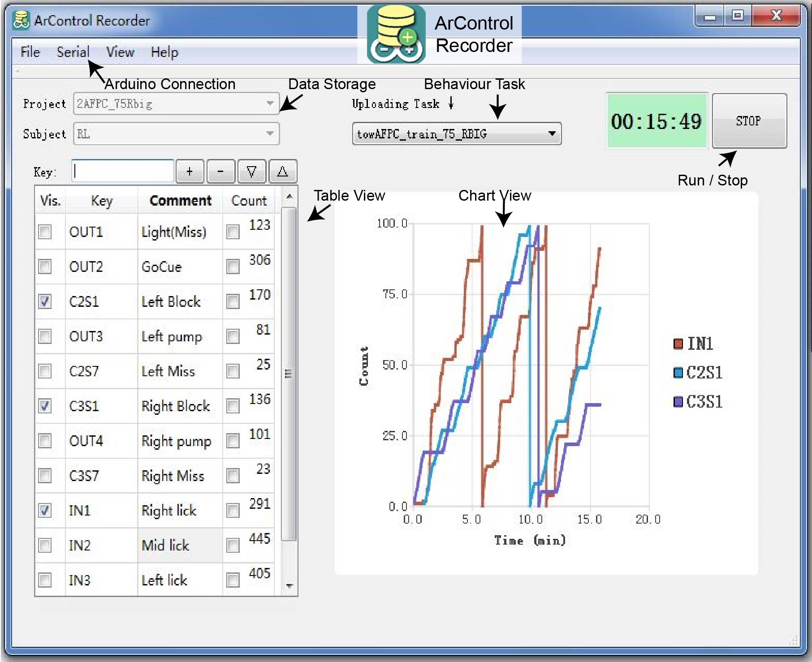Click the STOP button
The width and height of the screenshot is (812, 662).
(749, 121)
